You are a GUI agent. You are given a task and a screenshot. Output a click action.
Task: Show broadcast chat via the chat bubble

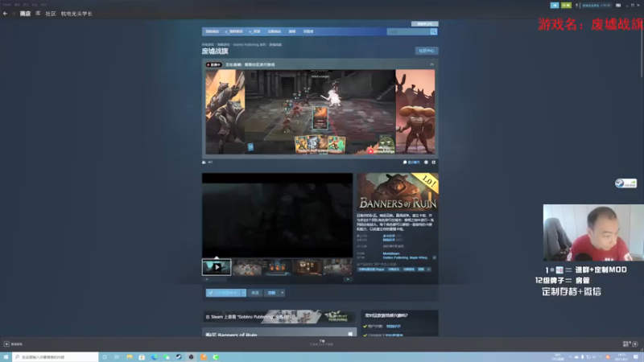pos(411,162)
